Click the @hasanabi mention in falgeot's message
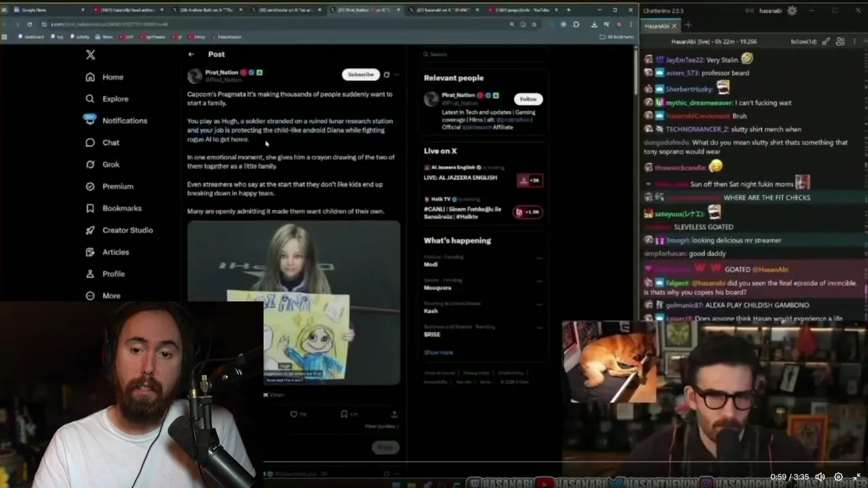The width and height of the screenshot is (868, 488). tap(708, 283)
